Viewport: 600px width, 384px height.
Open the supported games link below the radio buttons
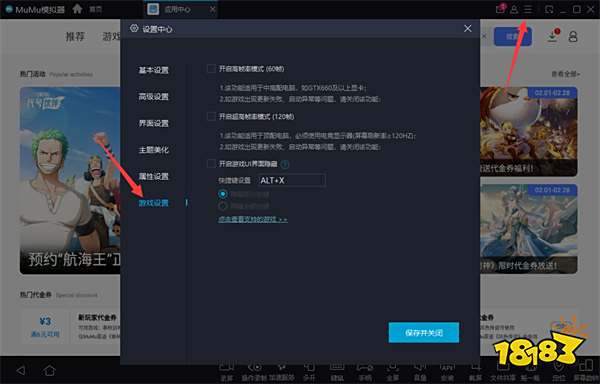[253, 220]
